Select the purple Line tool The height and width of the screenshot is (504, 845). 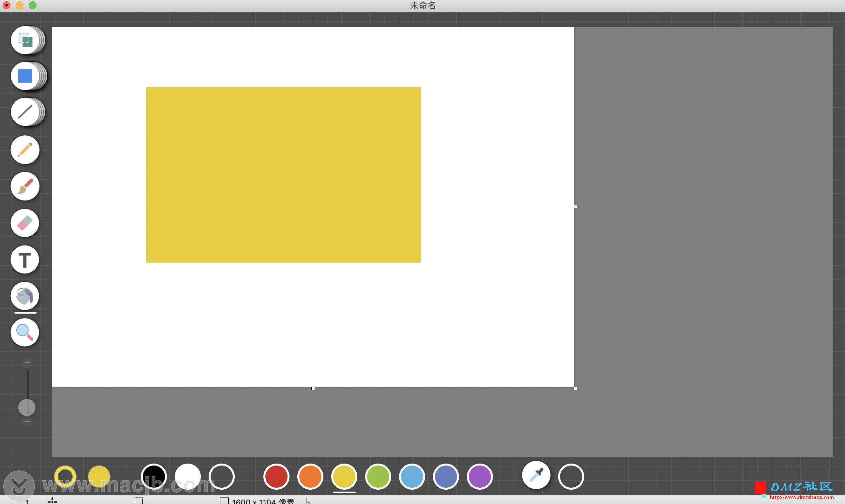(25, 112)
